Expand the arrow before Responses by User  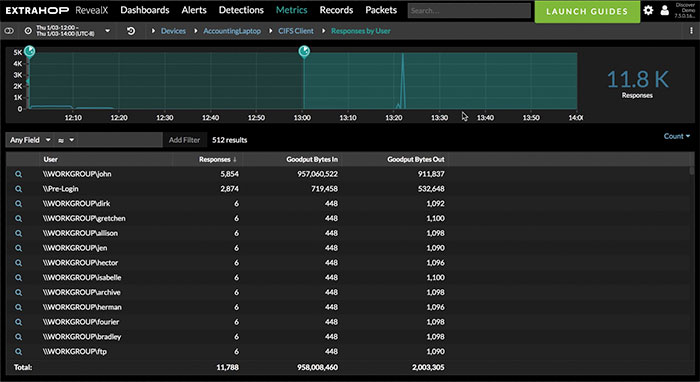click(x=323, y=31)
